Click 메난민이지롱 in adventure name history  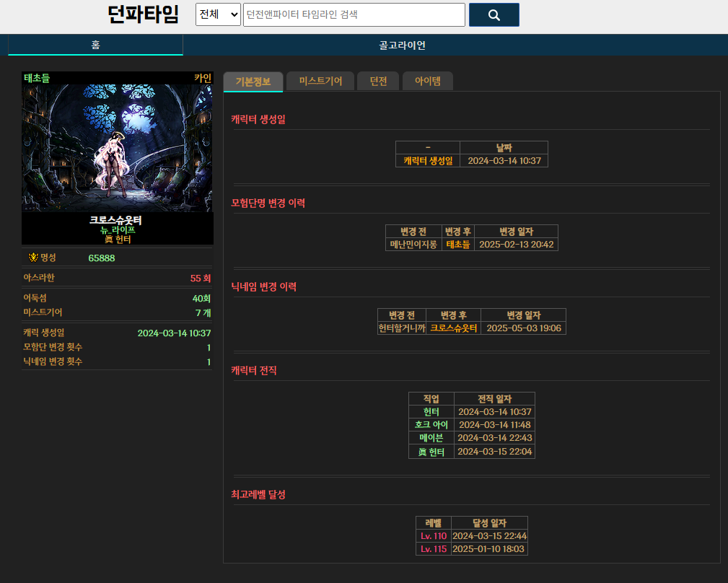[x=413, y=245]
